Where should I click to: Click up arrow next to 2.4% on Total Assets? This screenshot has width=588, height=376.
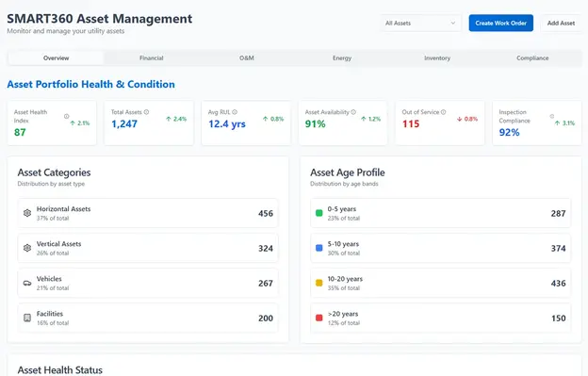pyautogui.click(x=169, y=119)
